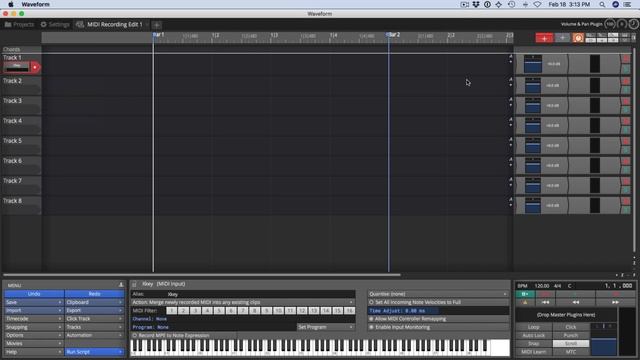
Task: Open macOS Spotlight search icon
Action: coord(602,4)
